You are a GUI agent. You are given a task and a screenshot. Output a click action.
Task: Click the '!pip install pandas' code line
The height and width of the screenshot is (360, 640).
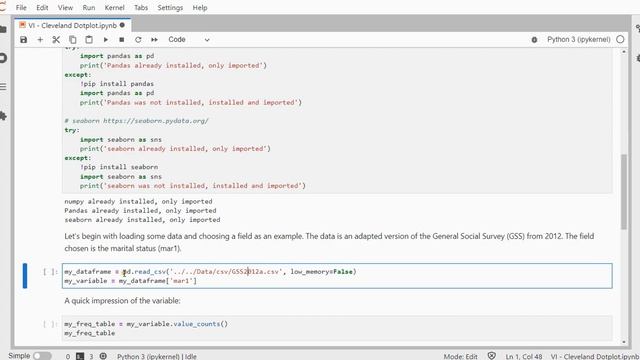click(x=117, y=84)
